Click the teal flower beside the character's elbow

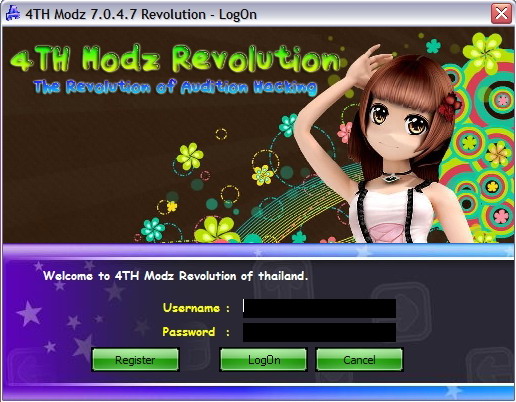(288, 124)
